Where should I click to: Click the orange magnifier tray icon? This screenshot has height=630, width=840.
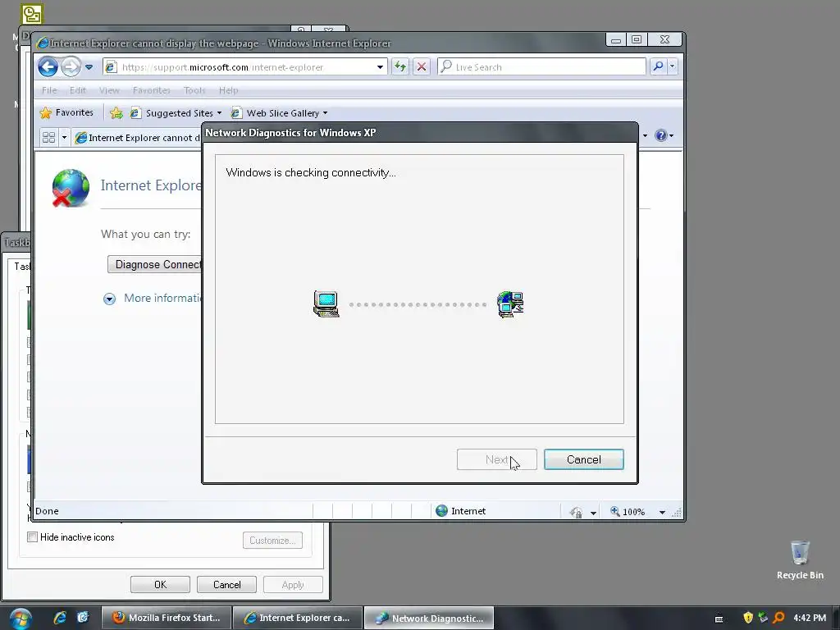[x=779, y=618]
